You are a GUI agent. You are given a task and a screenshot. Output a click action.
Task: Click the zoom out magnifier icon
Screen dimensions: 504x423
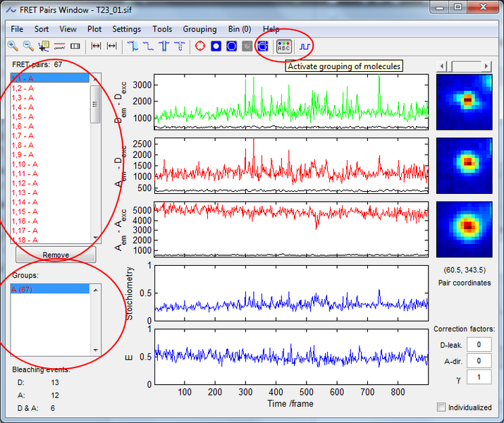coord(28,47)
